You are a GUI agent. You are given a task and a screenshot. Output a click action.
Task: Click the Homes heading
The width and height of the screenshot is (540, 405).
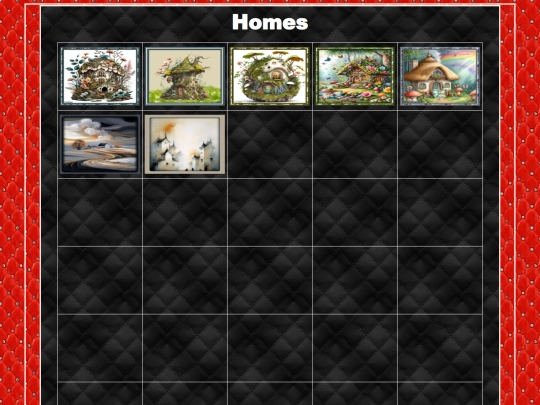270,22
